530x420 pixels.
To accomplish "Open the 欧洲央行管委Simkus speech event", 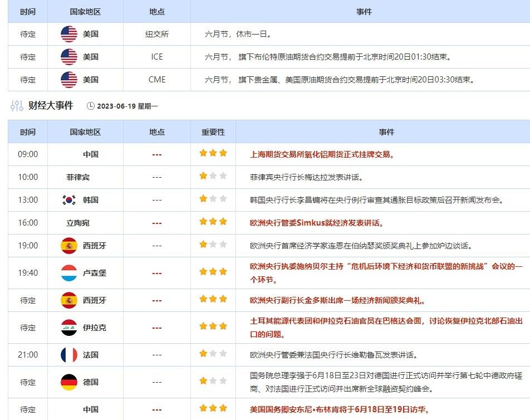I will [317, 223].
